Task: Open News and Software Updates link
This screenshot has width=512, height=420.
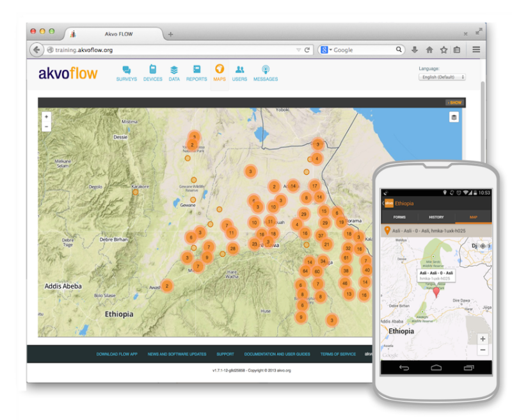Action: pyautogui.click(x=177, y=354)
